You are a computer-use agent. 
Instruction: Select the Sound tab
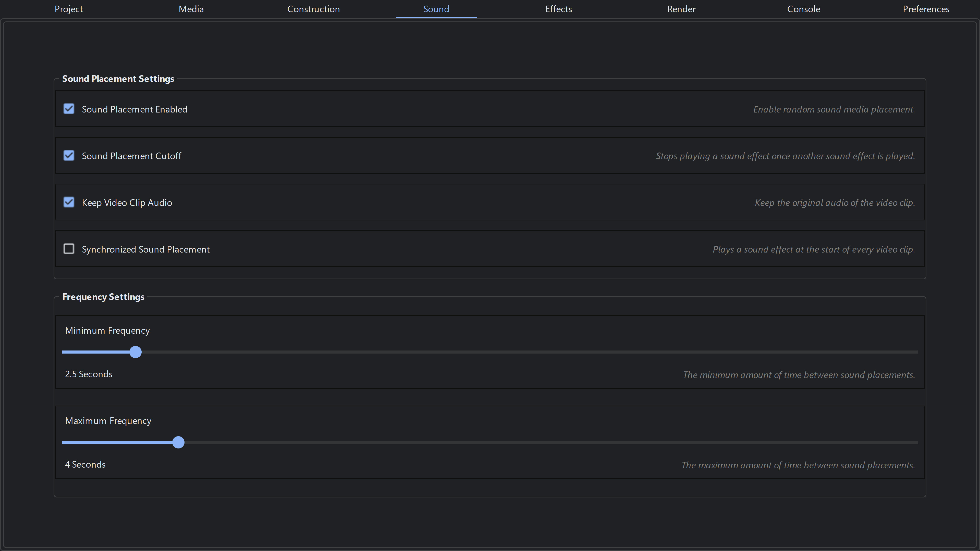pos(436,9)
